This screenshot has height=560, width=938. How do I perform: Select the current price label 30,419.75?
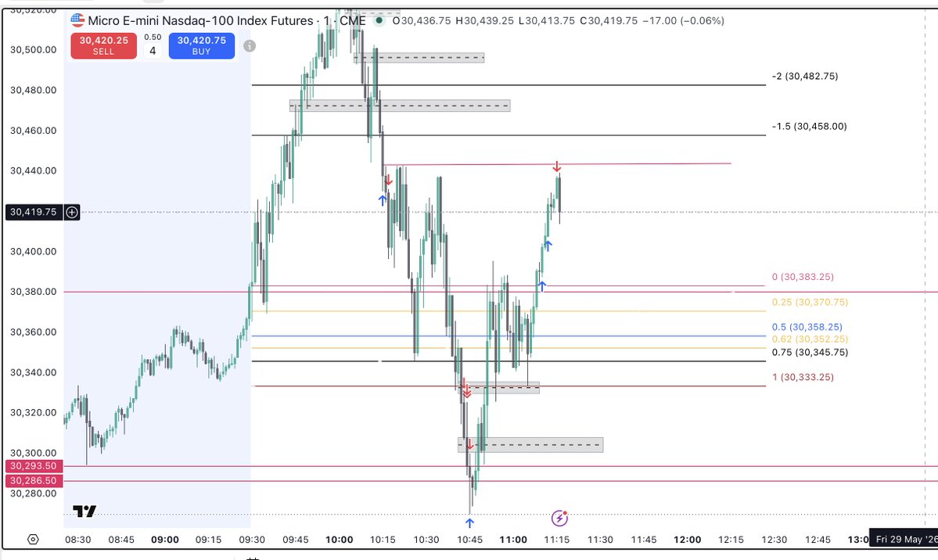[34, 212]
